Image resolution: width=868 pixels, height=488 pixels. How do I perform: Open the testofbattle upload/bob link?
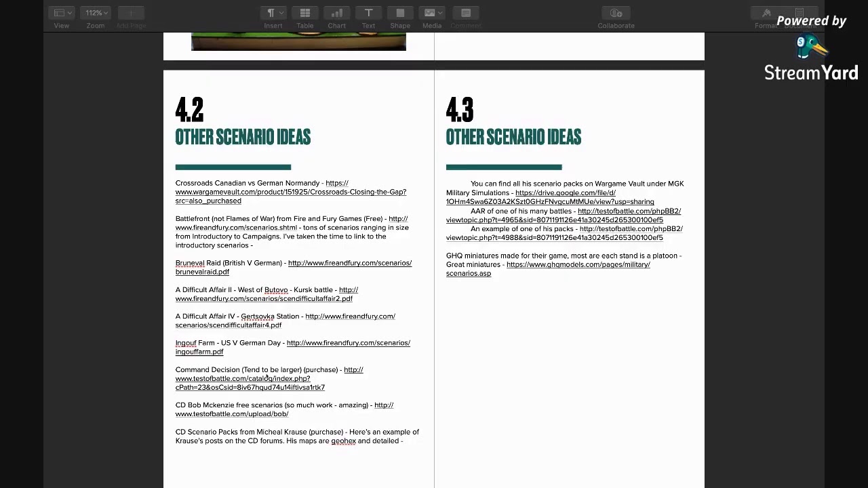(232, 413)
